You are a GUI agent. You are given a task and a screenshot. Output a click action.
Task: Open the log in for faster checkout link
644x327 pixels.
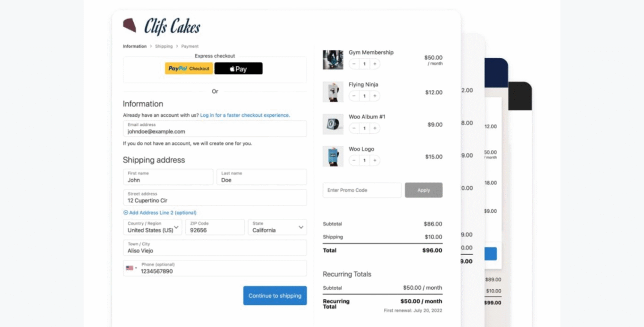(x=245, y=115)
